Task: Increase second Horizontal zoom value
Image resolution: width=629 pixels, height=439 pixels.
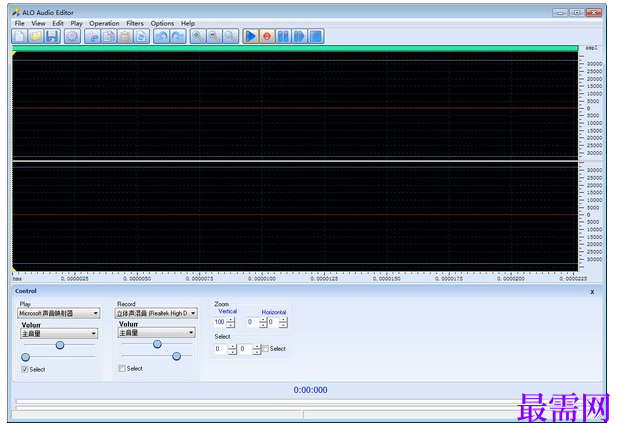Action: point(284,320)
